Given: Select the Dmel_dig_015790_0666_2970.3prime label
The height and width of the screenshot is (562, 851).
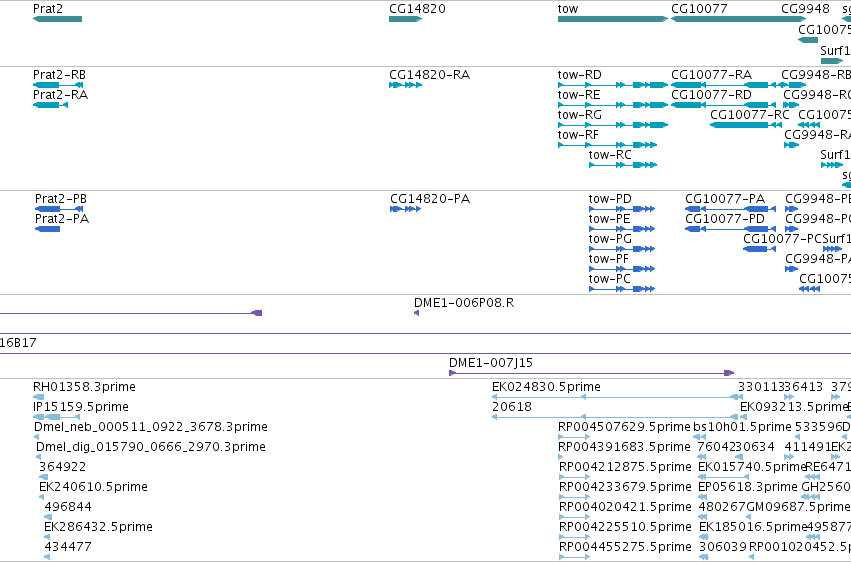Looking at the screenshot, I should 151,447.
